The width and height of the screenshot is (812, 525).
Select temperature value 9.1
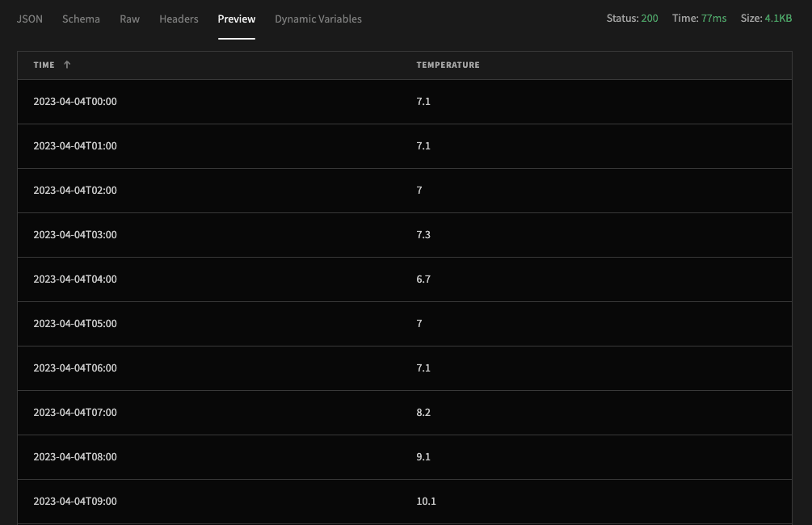(x=423, y=456)
